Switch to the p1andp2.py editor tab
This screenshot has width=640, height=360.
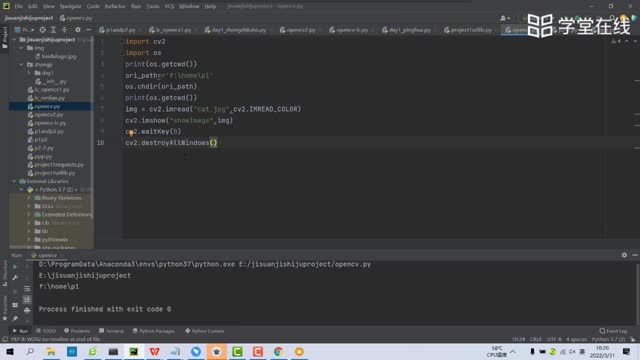coord(118,30)
